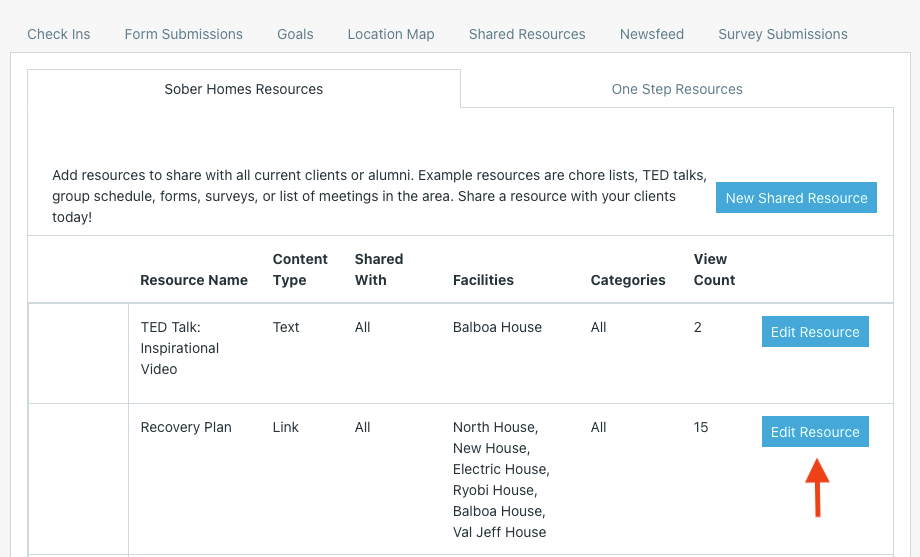Click the New Shared Resource button
Image resolution: width=920 pixels, height=557 pixels.
796,198
